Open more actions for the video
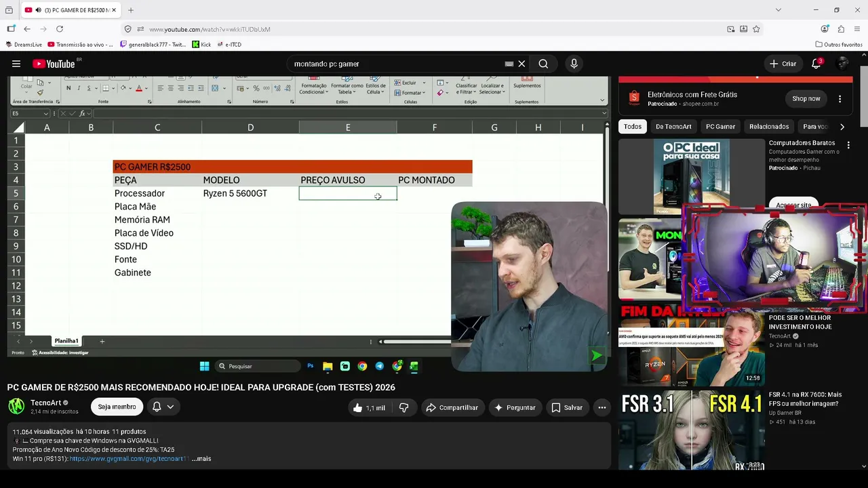 [x=601, y=407]
